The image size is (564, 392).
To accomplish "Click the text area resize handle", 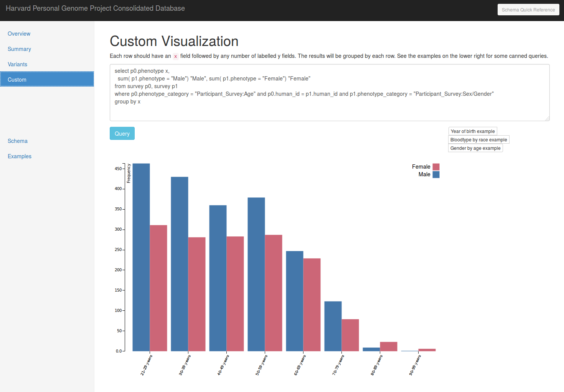I will 547,118.
